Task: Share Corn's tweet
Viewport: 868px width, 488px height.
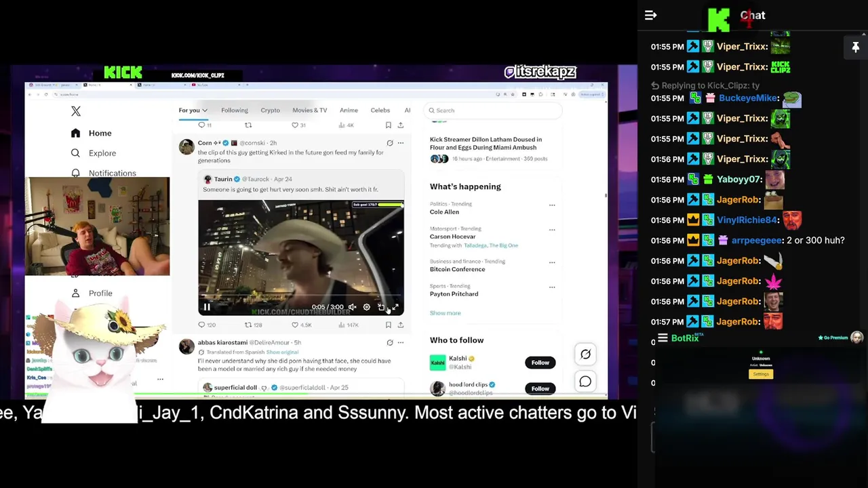Action: click(x=400, y=325)
